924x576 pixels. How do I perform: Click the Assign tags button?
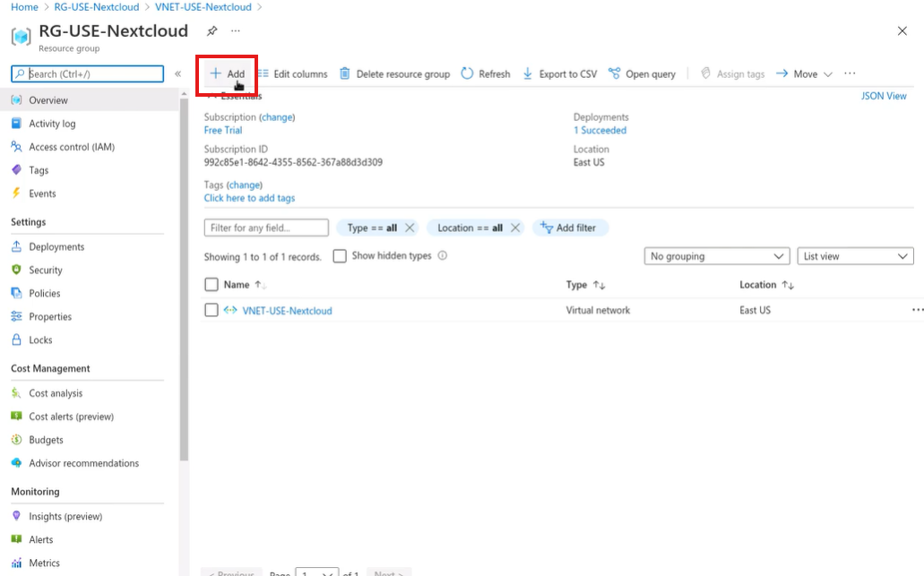[x=732, y=73]
